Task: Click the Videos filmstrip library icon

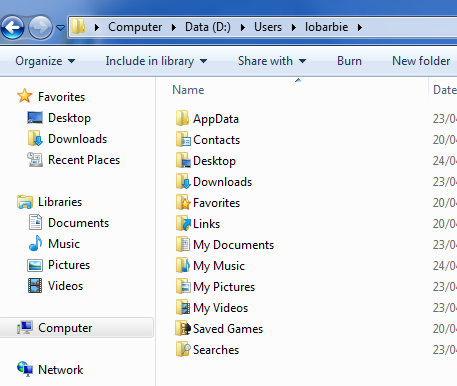Action: tap(35, 286)
